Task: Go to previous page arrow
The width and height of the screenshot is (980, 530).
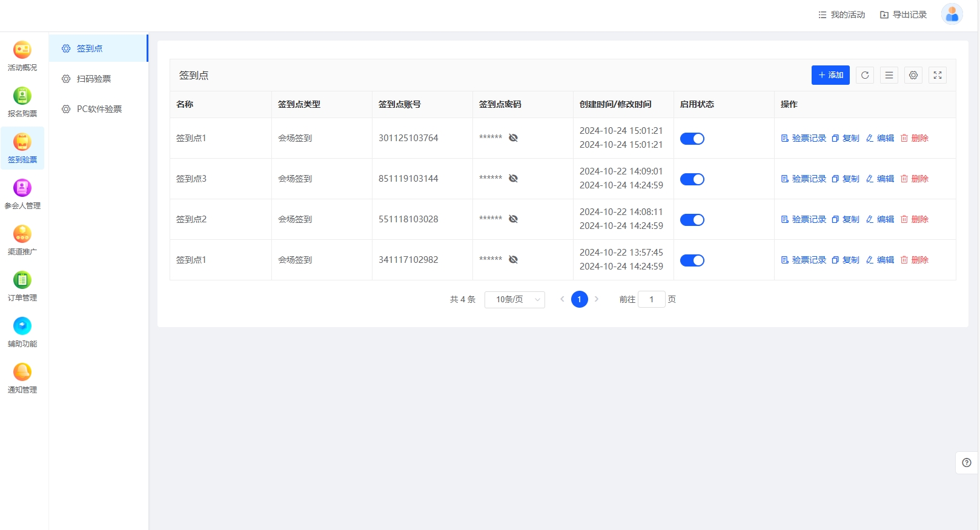Action: pos(562,299)
